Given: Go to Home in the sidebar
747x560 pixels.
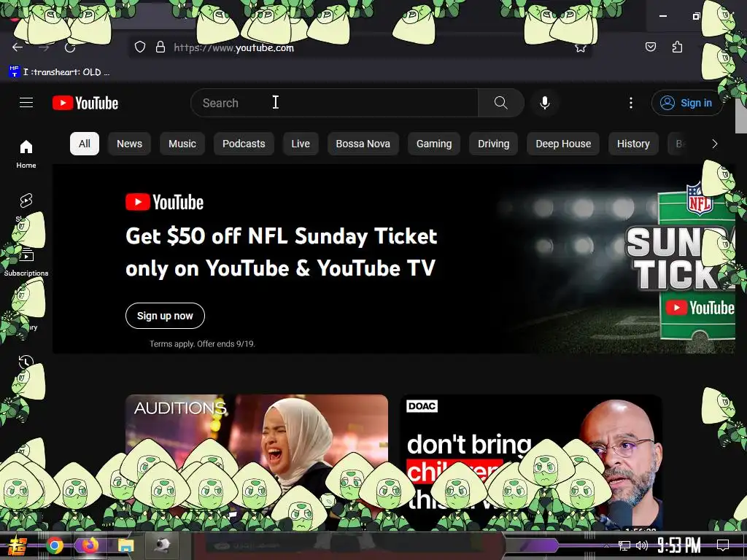Looking at the screenshot, I should (26, 155).
